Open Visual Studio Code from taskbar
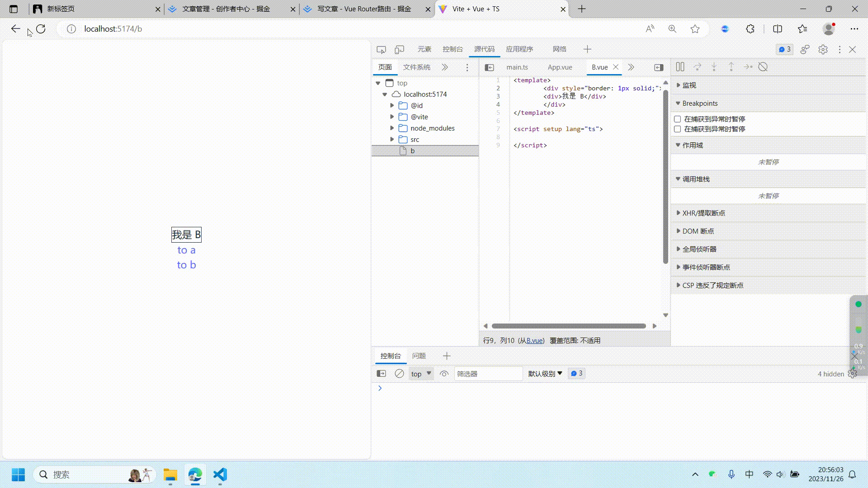This screenshot has height=488, width=868. (x=220, y=474)
